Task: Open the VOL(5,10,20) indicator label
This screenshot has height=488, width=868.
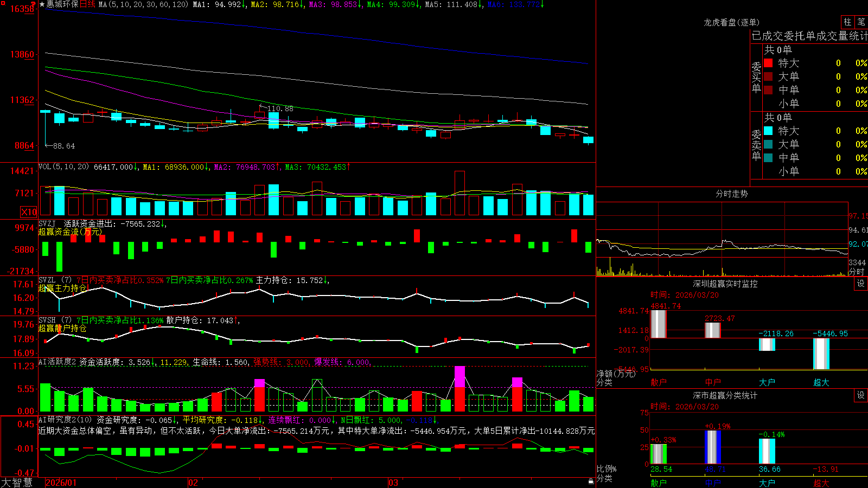Action: 63,167
